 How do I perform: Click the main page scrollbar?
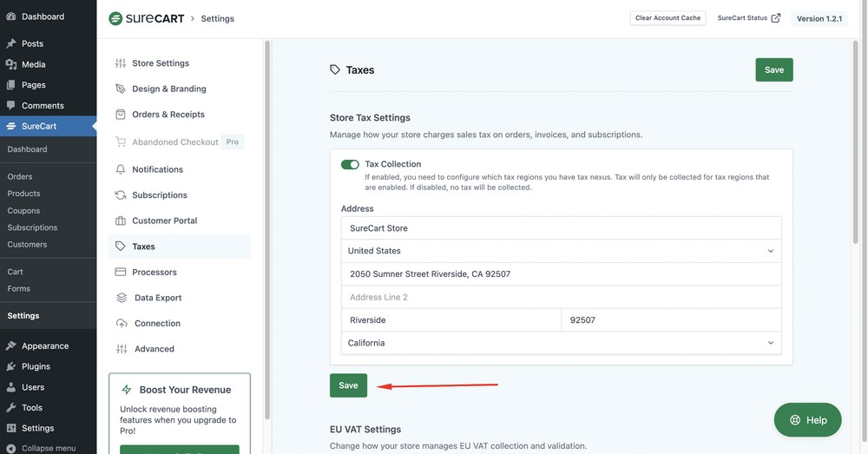point(855,142)
